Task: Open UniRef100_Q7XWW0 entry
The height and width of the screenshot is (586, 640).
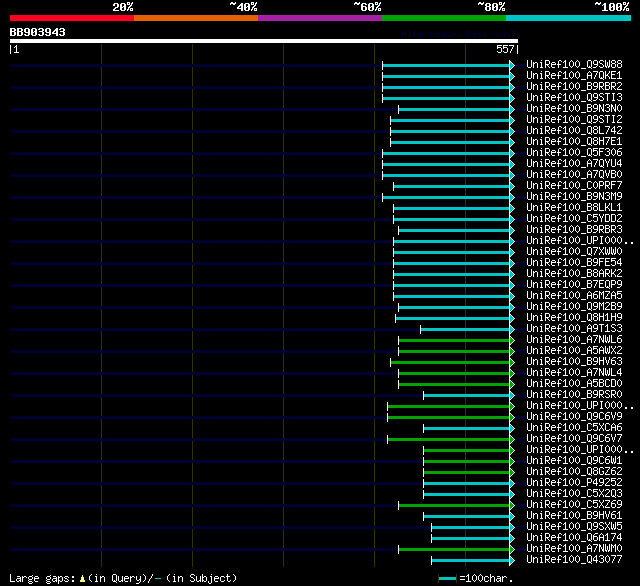Action: (574, 252)
